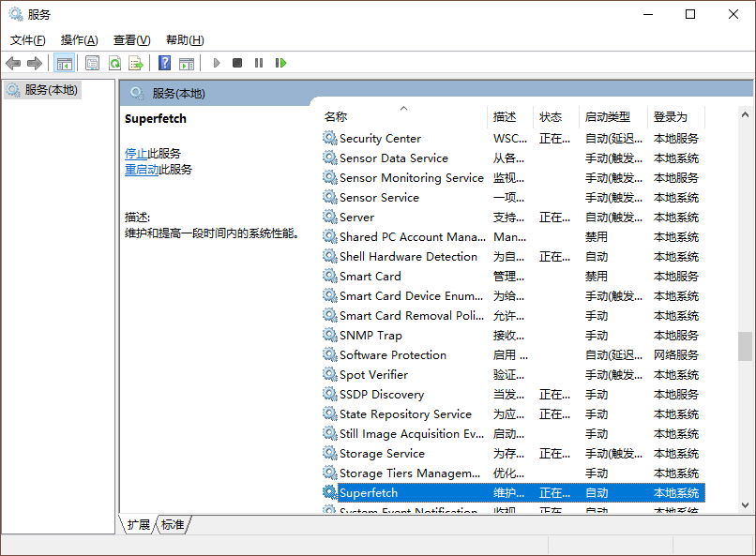Pause the service with the pause icon
756x556 pixels.
[x=261, y=63]
